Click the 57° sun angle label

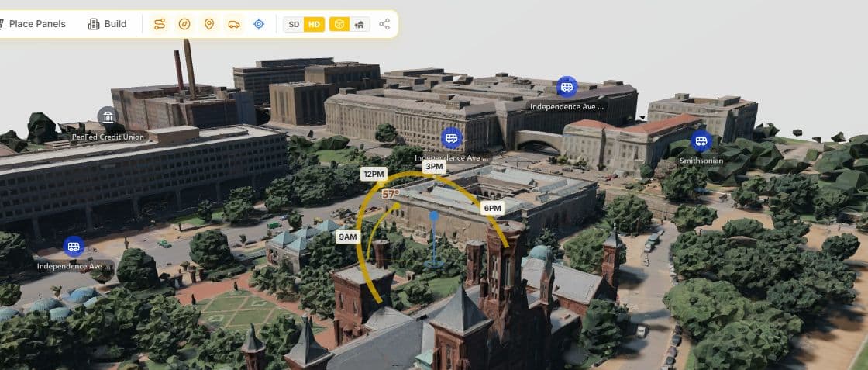391,195
